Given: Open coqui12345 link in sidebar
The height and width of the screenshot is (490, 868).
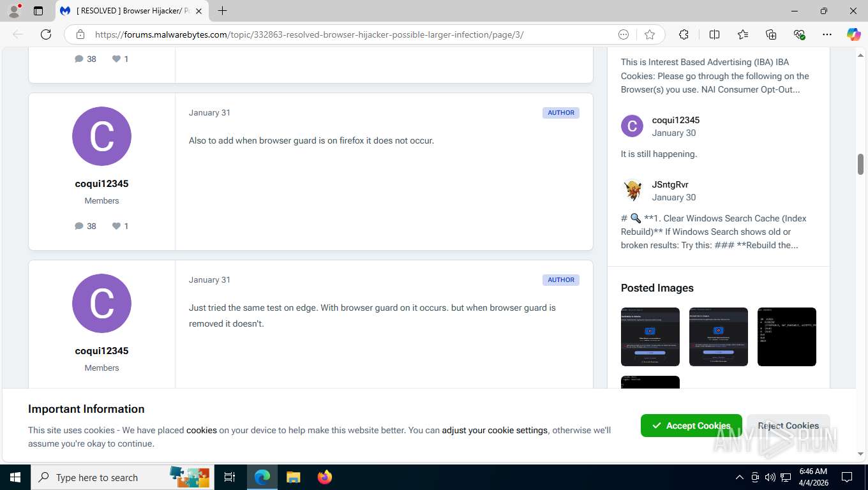Looking at the screenshot, I should (676, 120).
